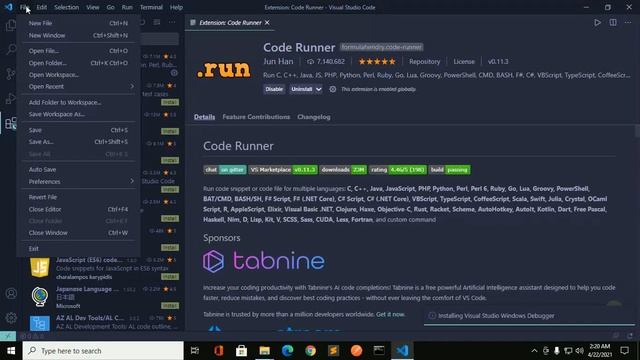Image resolution: width=640 pixels, height=360 pixels.
Task: Open the Accounts icon in activity bar
Action: 11,293
